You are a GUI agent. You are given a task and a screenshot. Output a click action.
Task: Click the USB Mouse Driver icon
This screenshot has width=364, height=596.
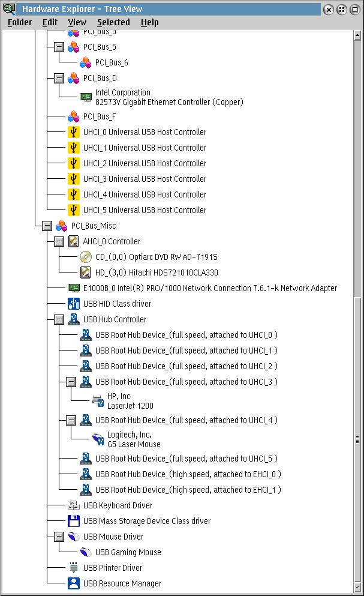point(73,537)
